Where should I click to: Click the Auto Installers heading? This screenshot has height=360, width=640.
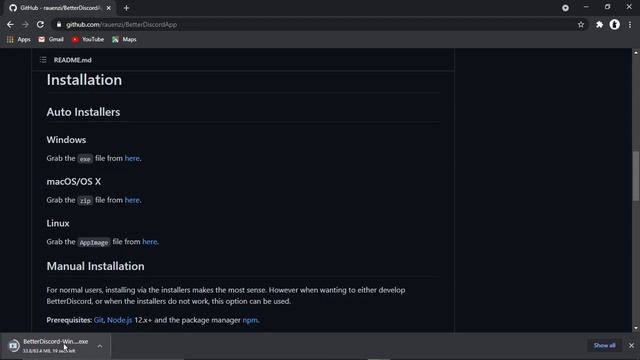coord(83,112)
